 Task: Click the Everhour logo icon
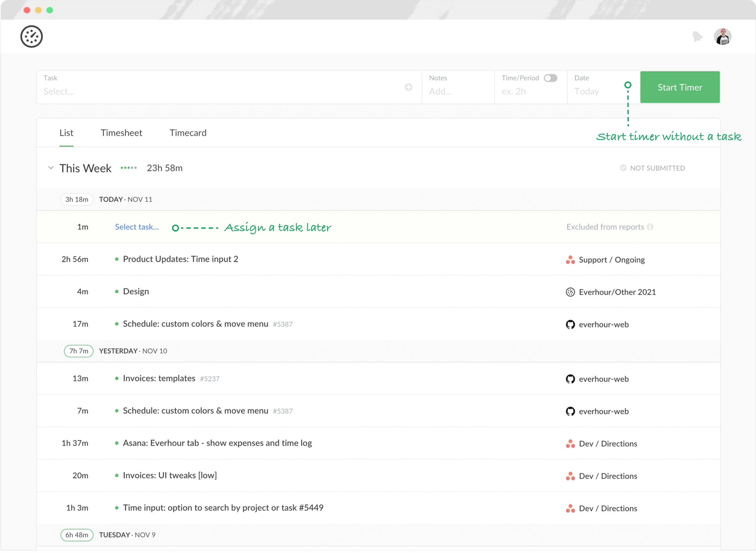[x=32, y=36]
